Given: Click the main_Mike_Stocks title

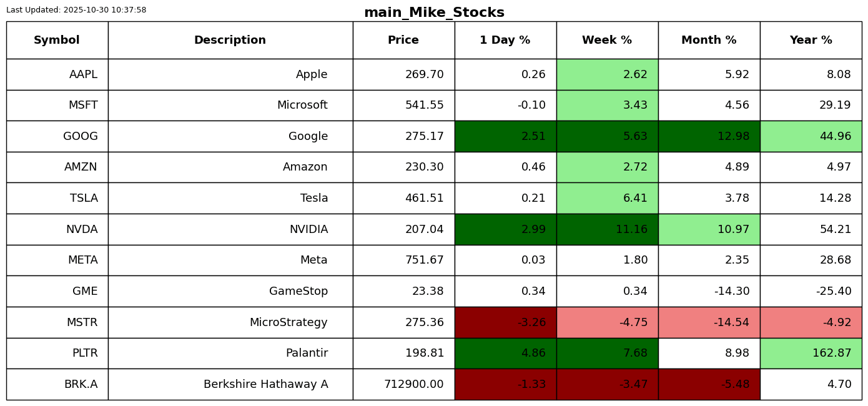Looking at the screenshot, I should [434, 12].
